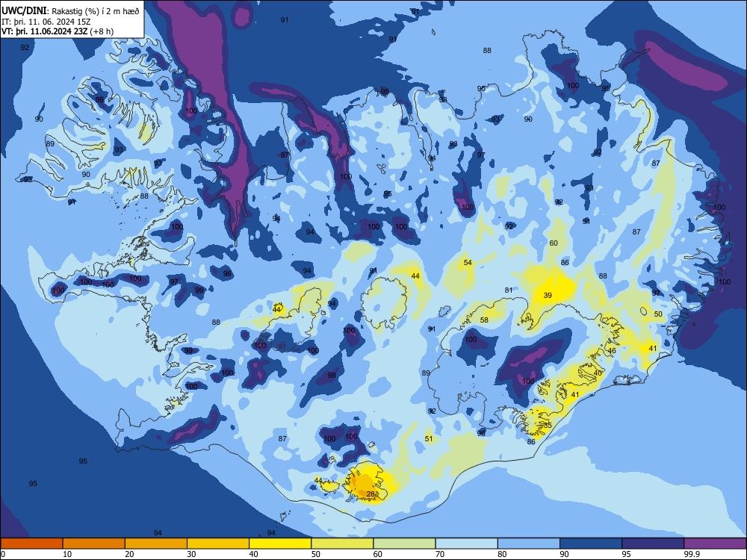747x560 pixels.
Task: Click the orange 10–20 legend swatch
Action: [x=94, y=544]
